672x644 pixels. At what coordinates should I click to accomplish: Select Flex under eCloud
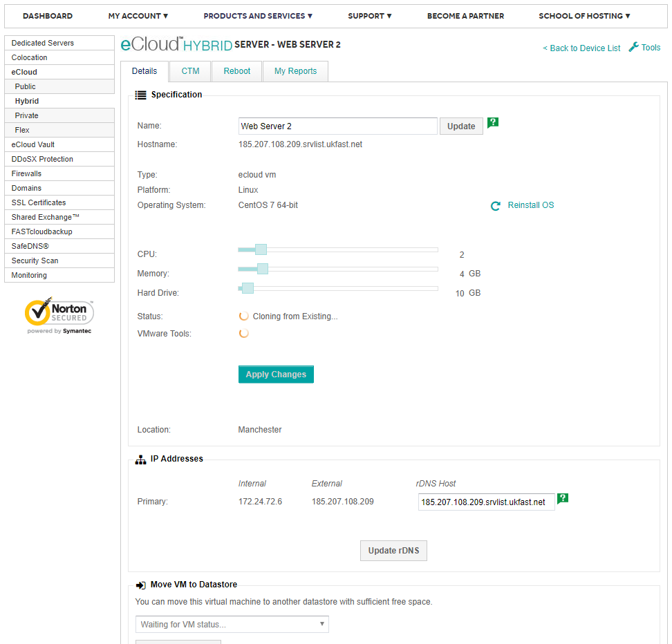point(59,131)
